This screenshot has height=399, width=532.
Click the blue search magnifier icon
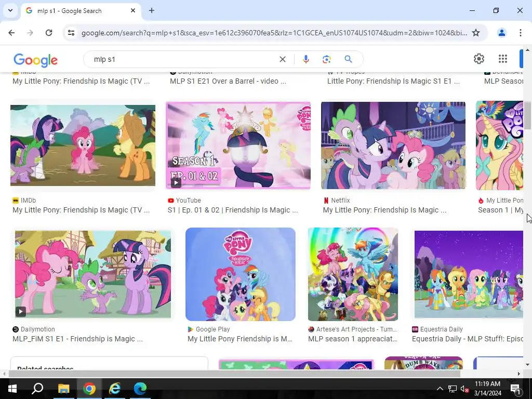pos(348,59)
